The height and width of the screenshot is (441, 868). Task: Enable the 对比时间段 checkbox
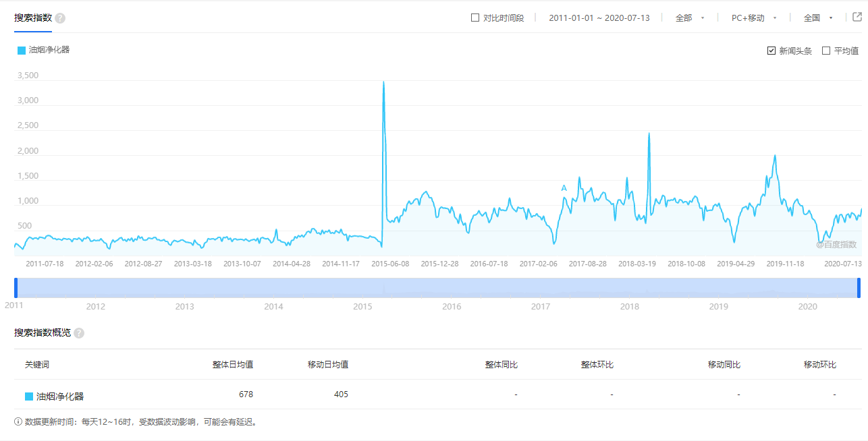pyautogui.click(x=475, y=18)
